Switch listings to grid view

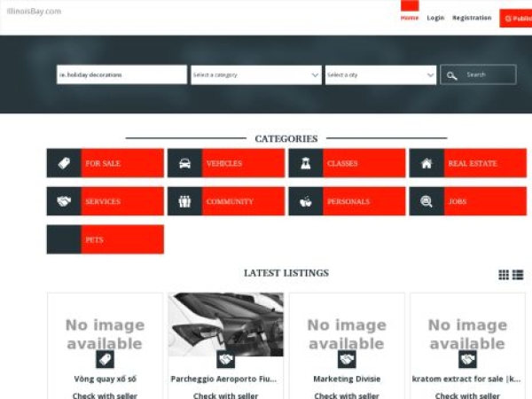(504, 275)
